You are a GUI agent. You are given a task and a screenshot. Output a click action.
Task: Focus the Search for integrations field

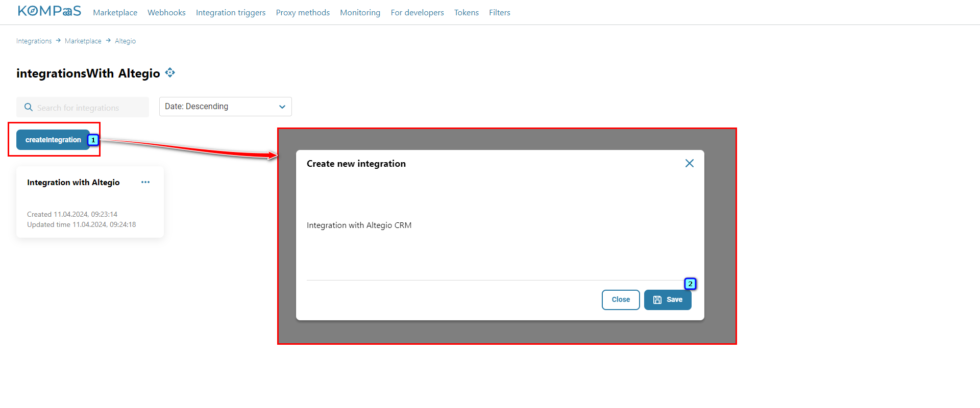(83, 107)
